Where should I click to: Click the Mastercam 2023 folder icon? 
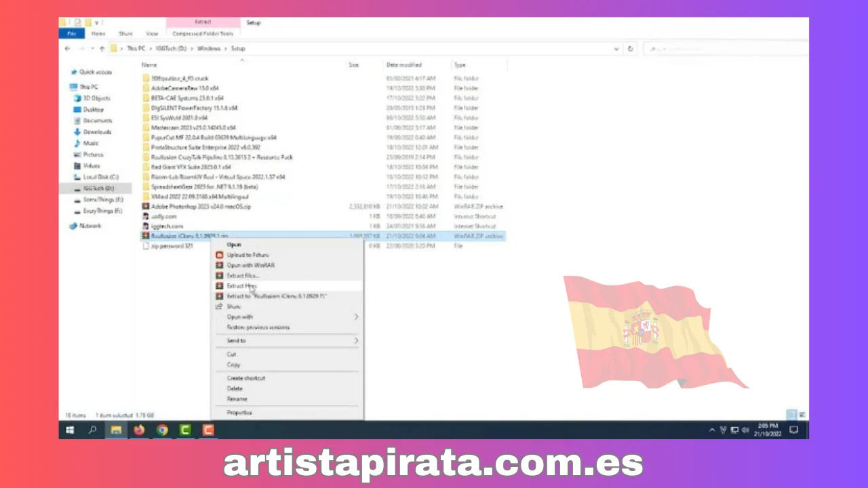pyautogui.click(x=146, y=127)
